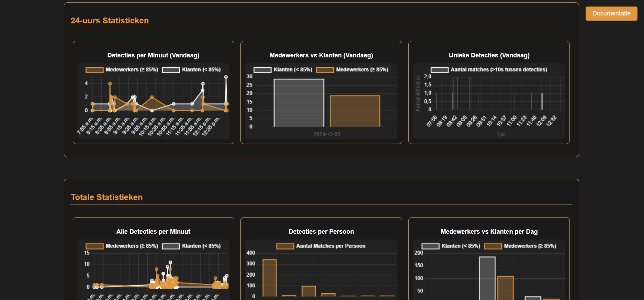
Task: Click the Tijd axis label
Action: pos(500,134)
